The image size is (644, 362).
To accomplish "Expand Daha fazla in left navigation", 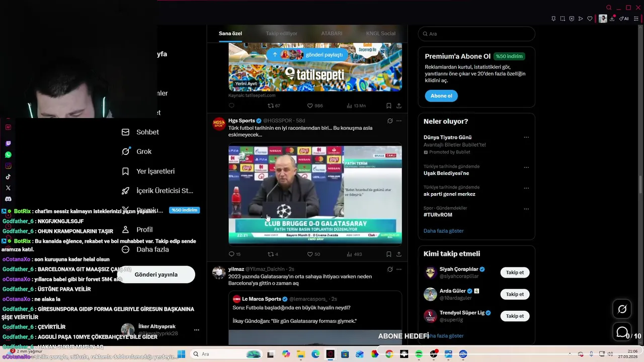I will point(152,249).
